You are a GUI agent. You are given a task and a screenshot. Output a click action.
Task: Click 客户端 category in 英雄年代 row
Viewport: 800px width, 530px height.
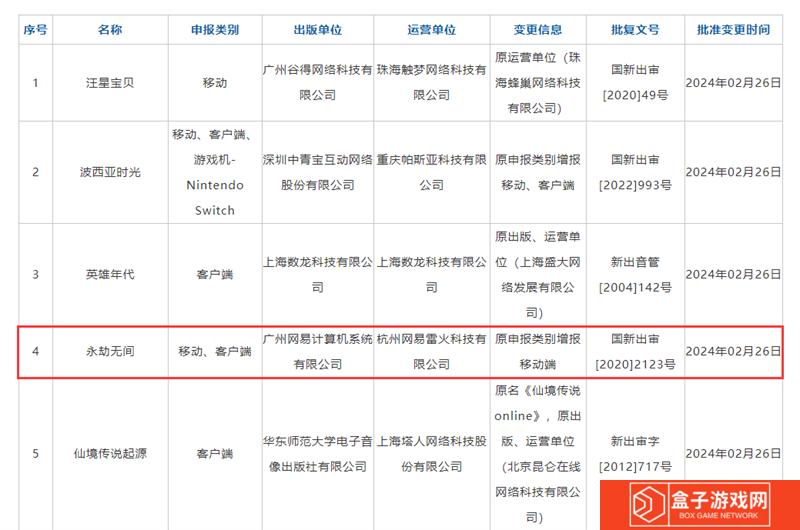tap(215, 274)
